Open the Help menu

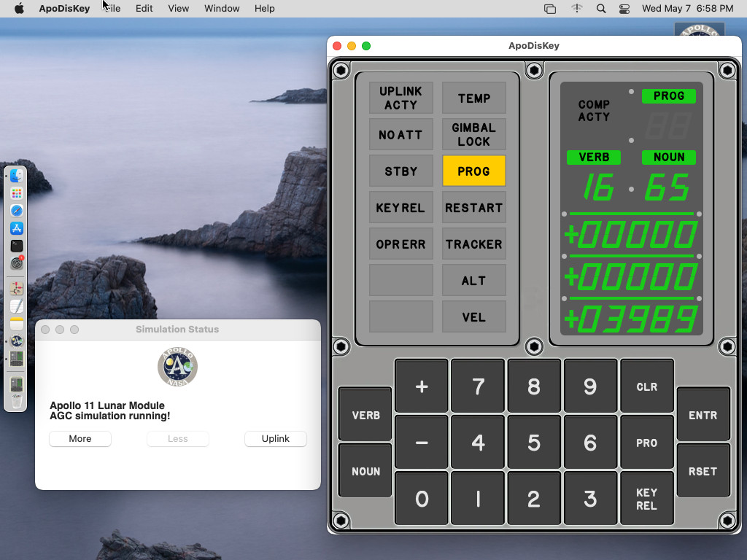coord(264,9)
